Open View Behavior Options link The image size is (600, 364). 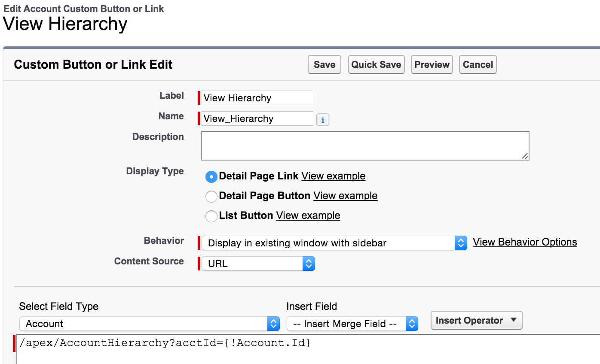(525, 243)
